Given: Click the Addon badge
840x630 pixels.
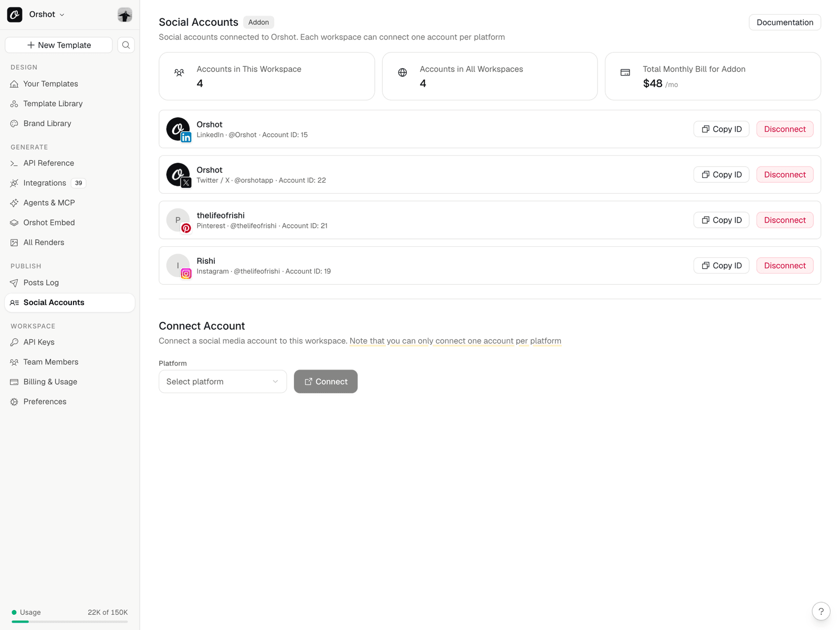Looking at the screenshot, I should [x=259, y=23].
